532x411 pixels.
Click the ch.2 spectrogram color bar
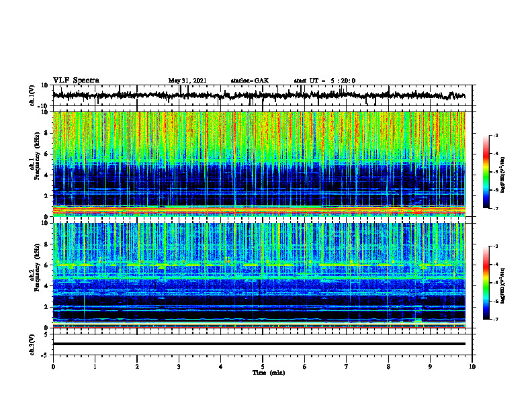(486, 283)
